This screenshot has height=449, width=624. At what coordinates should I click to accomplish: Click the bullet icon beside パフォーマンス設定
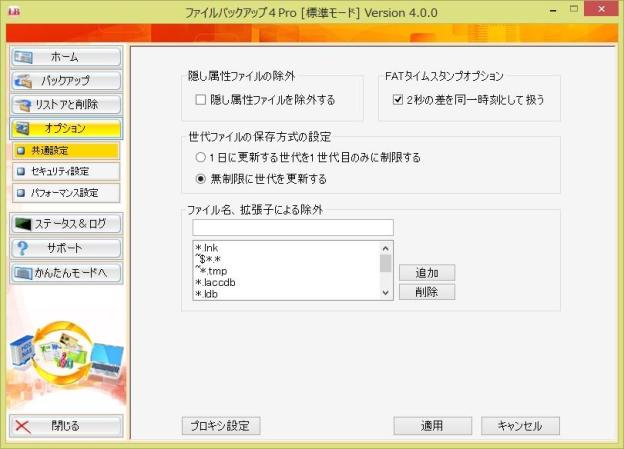tap(21, 193)
